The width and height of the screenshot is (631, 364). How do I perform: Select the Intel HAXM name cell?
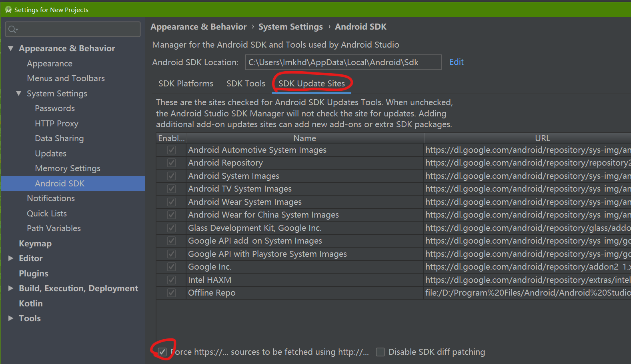point(305,280)
